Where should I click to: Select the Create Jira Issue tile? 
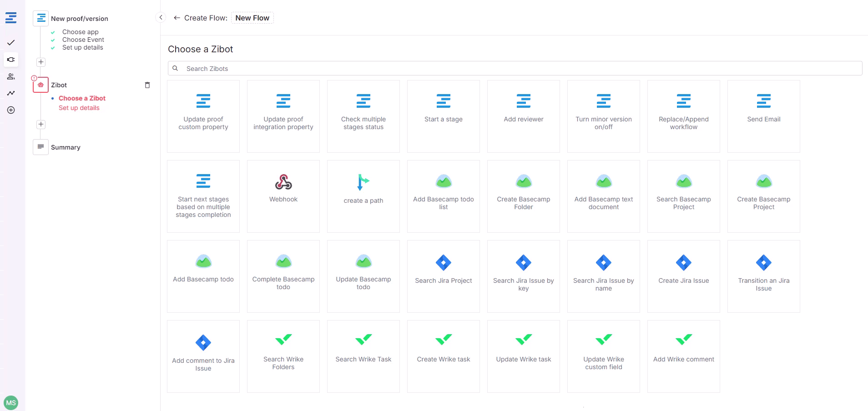pos(683,276)
